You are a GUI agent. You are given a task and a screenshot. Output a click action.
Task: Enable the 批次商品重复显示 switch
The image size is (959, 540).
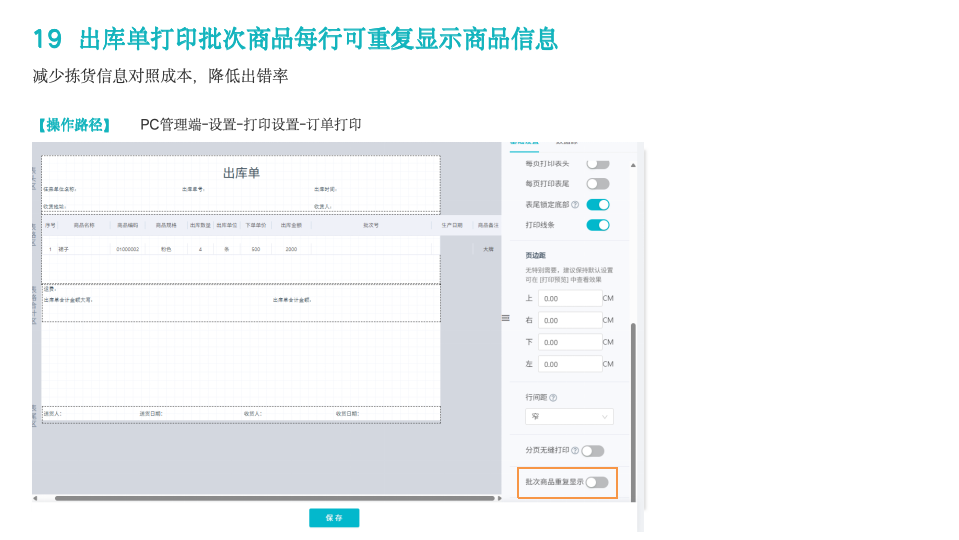pyautogui.click(x=597, y=483)
